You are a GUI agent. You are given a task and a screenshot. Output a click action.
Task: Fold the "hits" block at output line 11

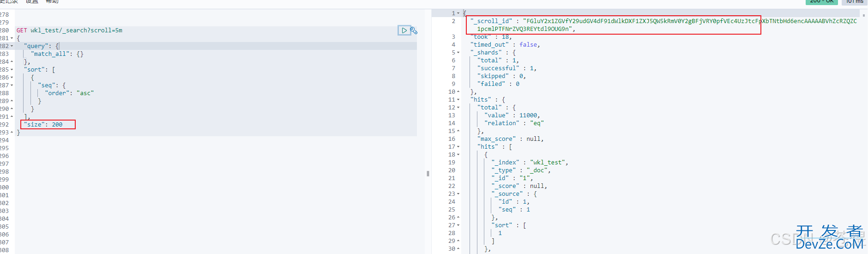click(x=458, y=100)
